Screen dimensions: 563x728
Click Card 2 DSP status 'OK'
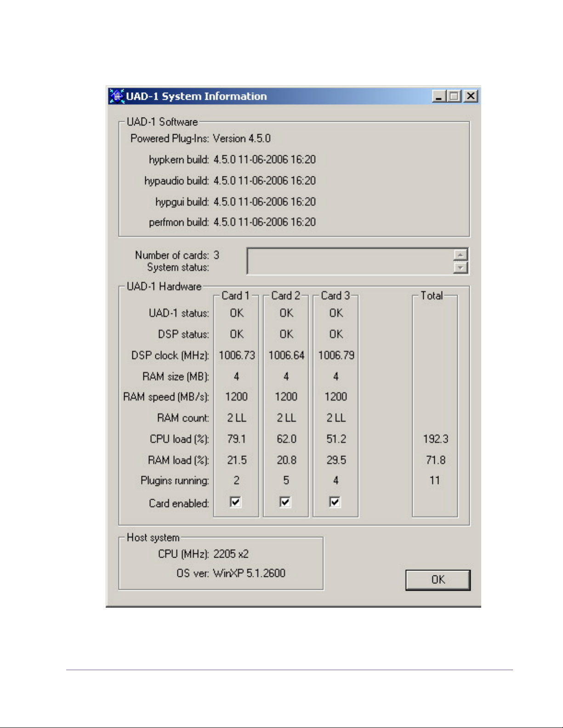[286, 334]
